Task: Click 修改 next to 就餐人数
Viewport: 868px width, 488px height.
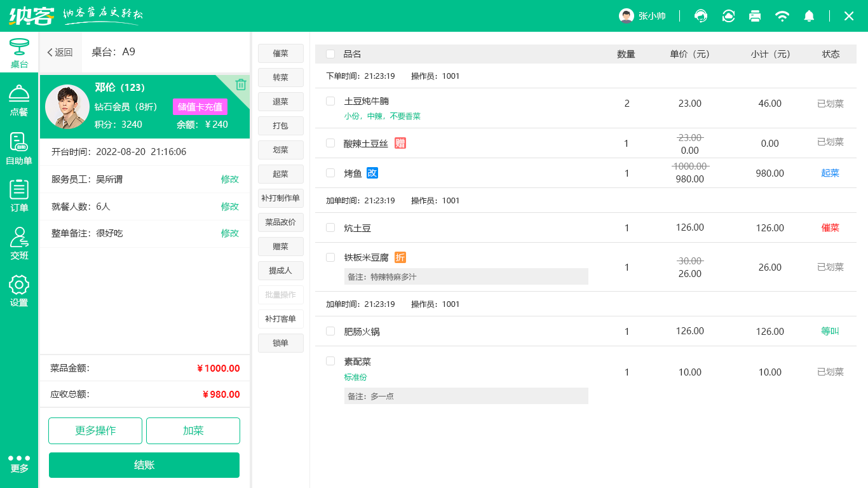Action: [229, 206]
